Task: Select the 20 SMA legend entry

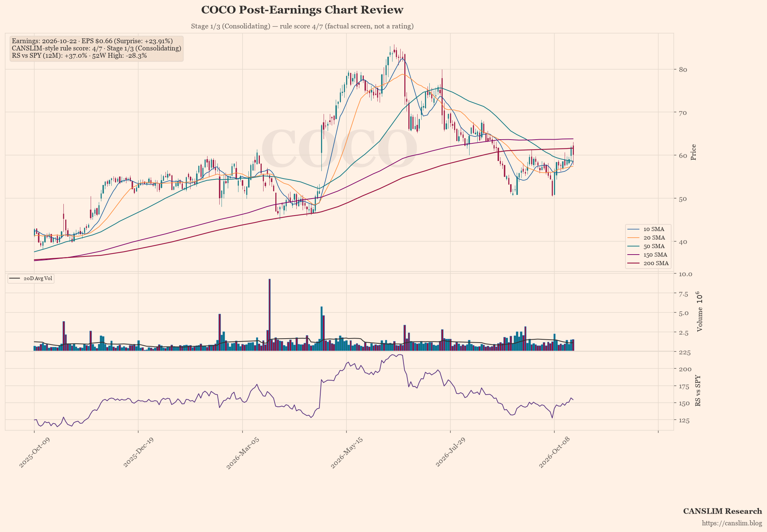Action: pyautogui.click(x=648, y=238)
